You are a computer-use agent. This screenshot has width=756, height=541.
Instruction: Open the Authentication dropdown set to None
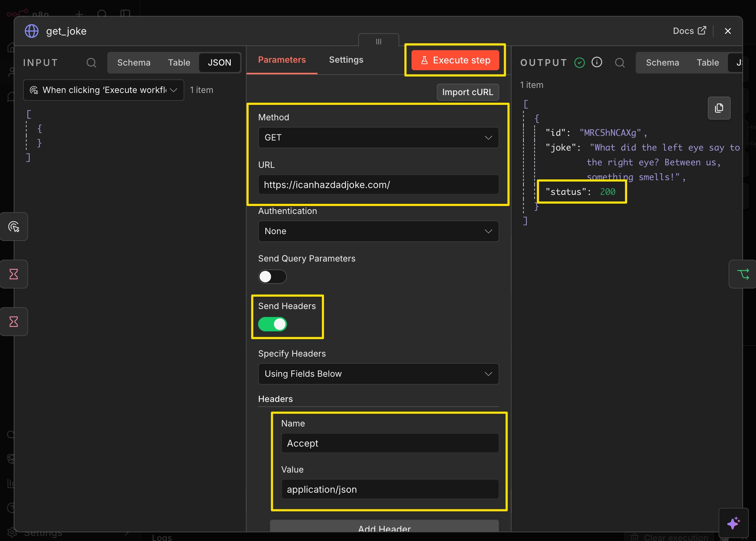coord(378,231)
